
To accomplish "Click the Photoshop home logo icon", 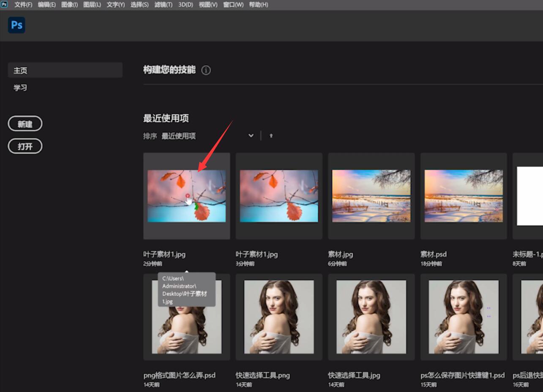I will [x=16, y=25].
